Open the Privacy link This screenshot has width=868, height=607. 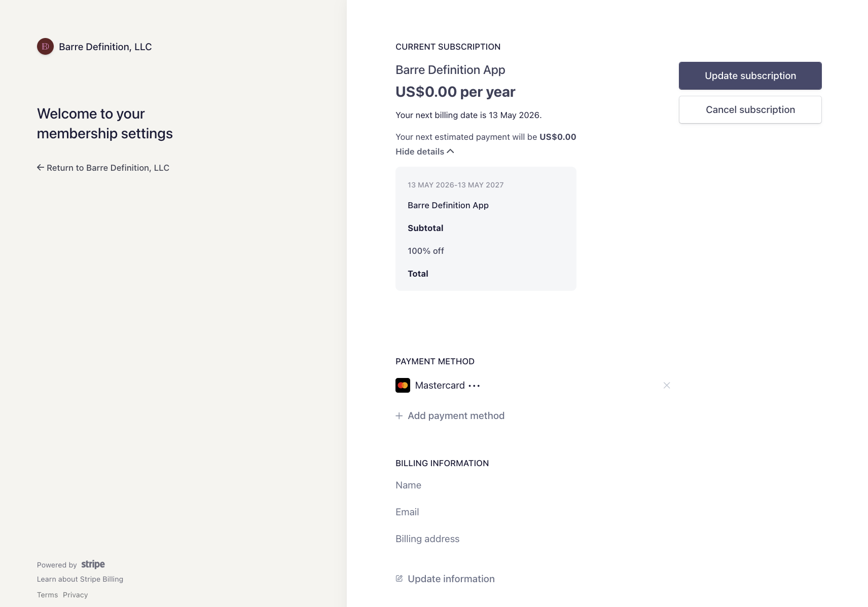click(x=75, y=595)
